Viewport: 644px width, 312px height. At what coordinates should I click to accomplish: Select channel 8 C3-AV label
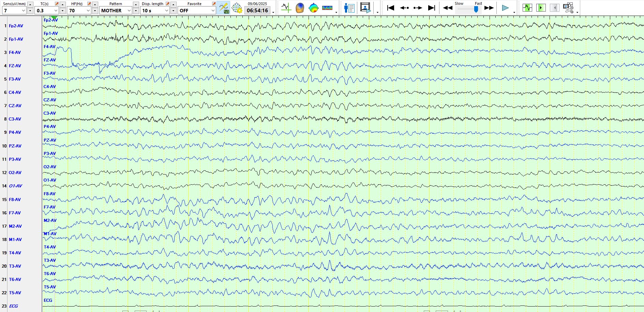coord(15,119)
